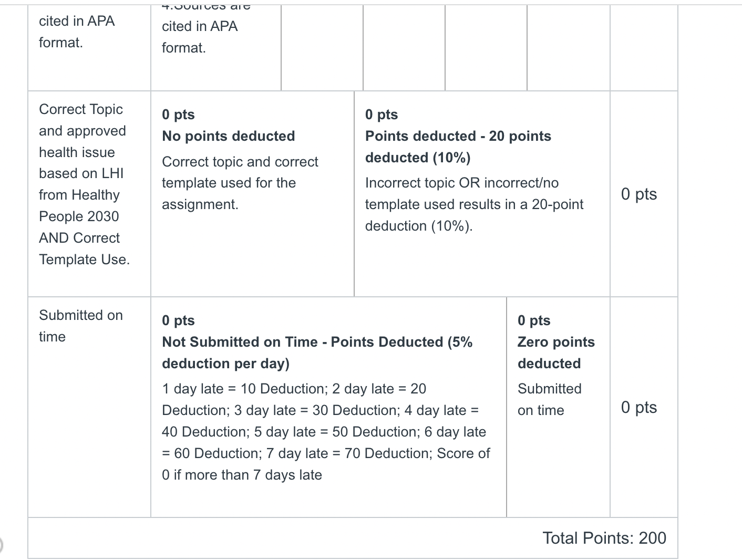Screen dimensions: 742x560
Task: Click the 'cited in APA format.' criterion in the first column
Action: click(x=77, y=32)
